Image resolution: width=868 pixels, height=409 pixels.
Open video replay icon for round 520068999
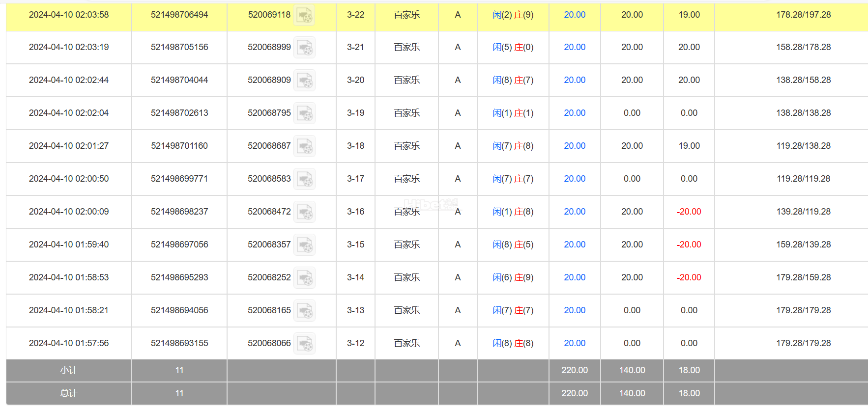[x=304, y=48]
